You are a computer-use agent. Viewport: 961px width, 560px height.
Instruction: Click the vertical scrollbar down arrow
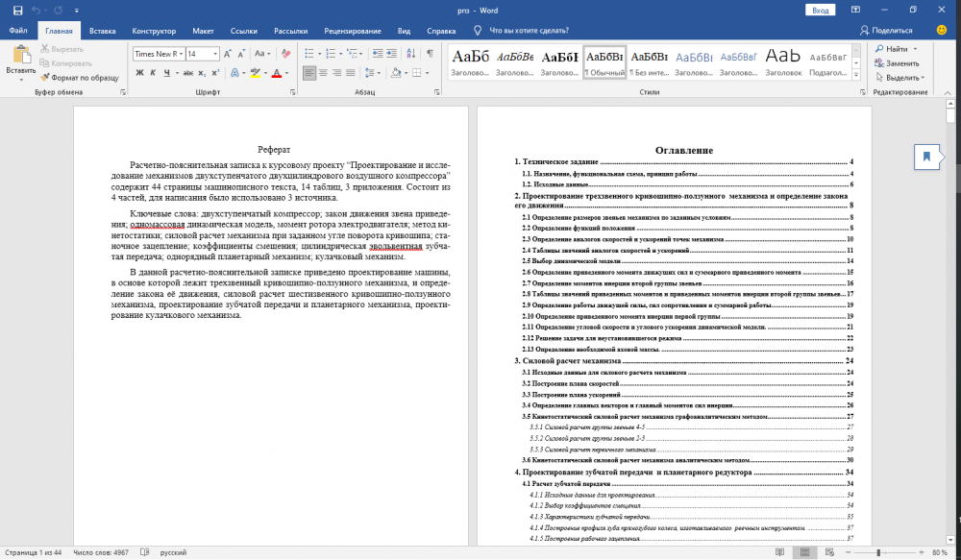click(950, 540)
